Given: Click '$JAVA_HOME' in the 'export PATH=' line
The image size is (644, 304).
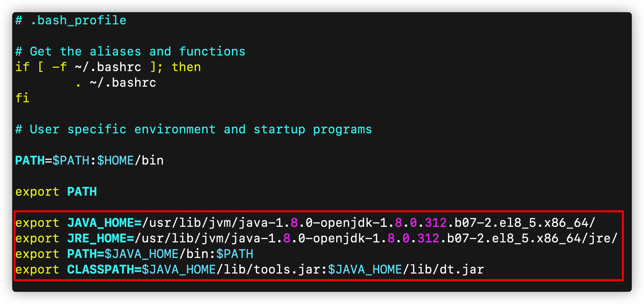Looking at the screenshot, I should (142, 254).
